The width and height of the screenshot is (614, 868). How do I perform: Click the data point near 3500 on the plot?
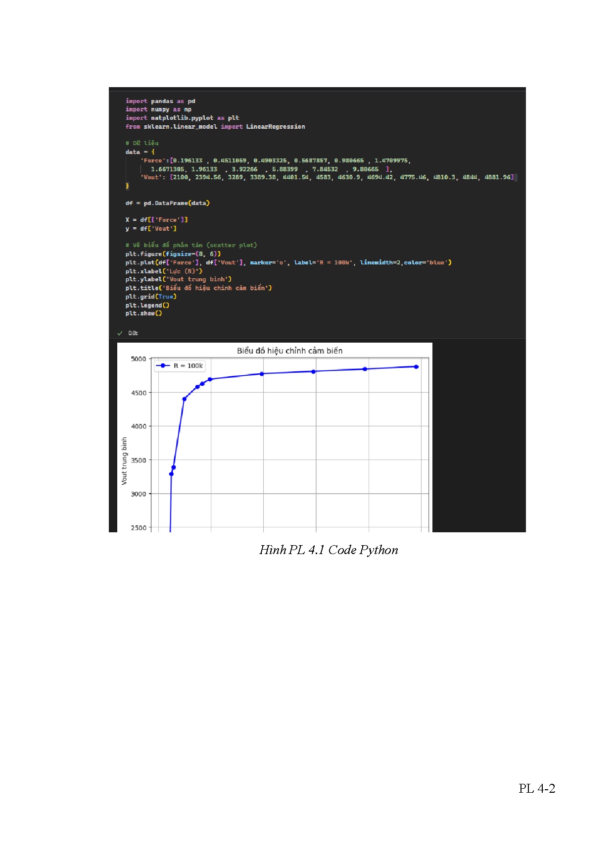point(174,467)
